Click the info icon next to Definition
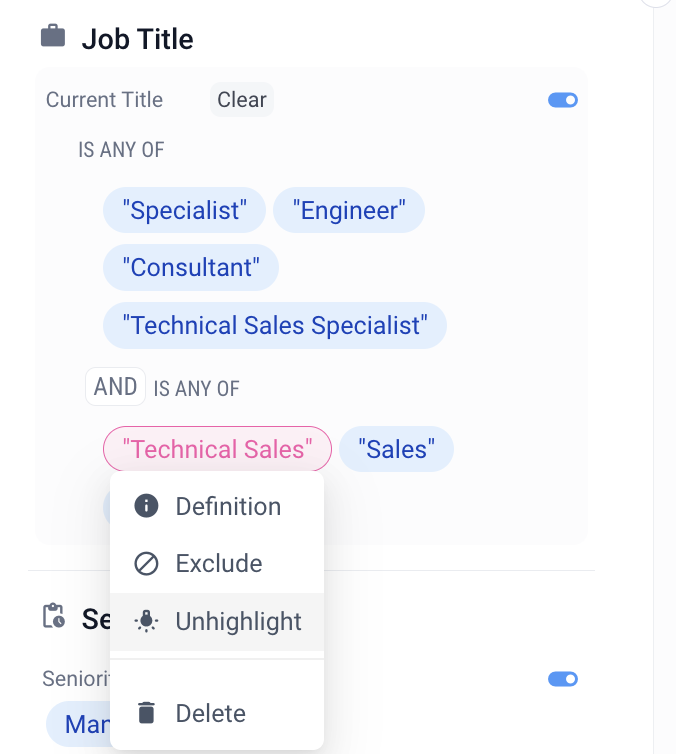The width and height of the screenshot is (676, 754). pos(146,506)
